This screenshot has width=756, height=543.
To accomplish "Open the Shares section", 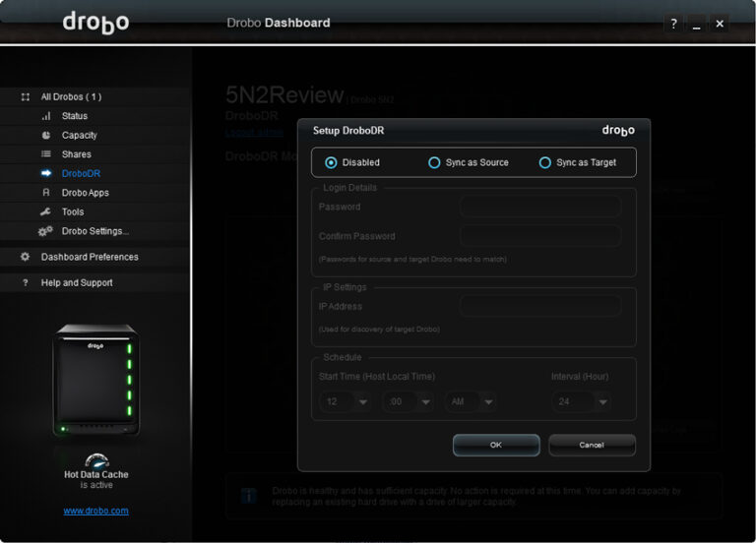I will [x=77, y=154].
